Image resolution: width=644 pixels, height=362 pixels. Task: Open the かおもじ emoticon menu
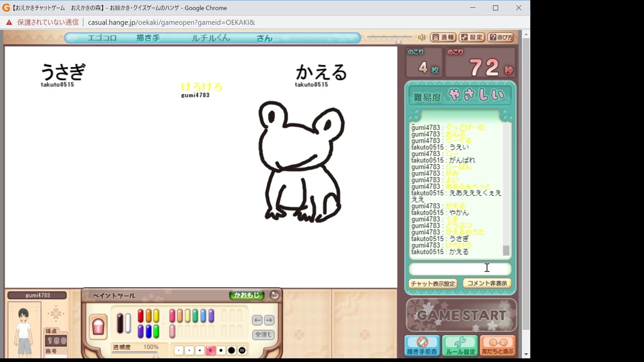pos(247,295)
